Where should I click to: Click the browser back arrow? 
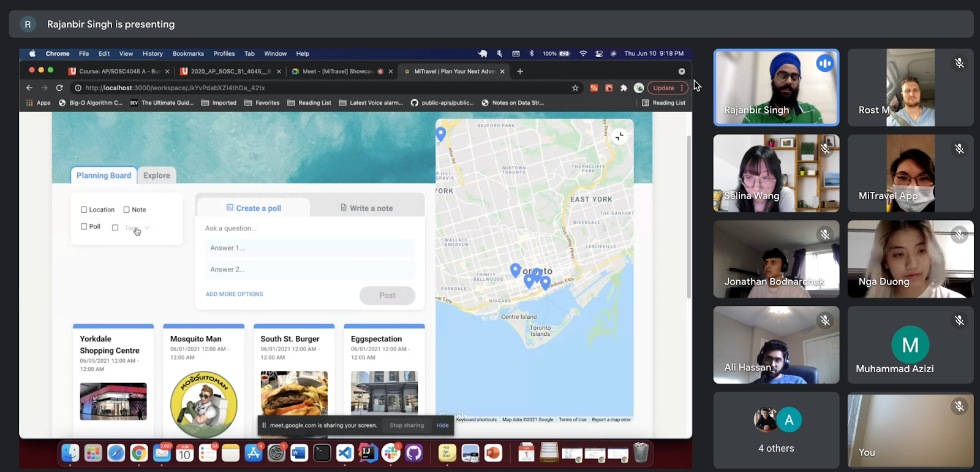point(29,88)
